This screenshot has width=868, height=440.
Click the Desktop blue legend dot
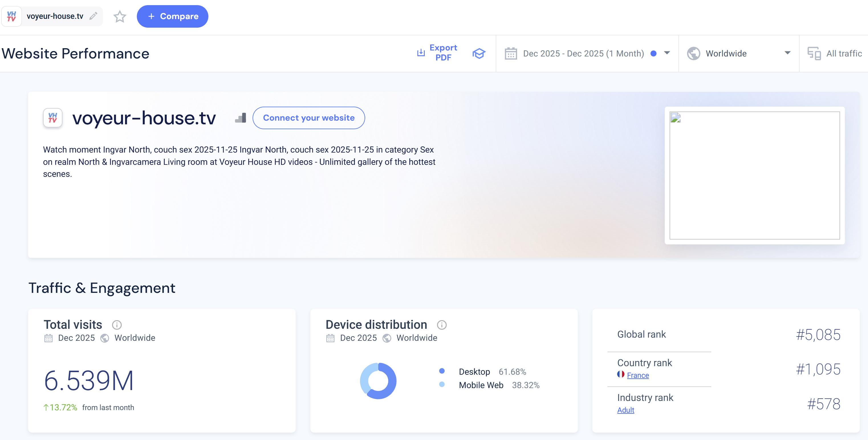click(x=442, y=371)
